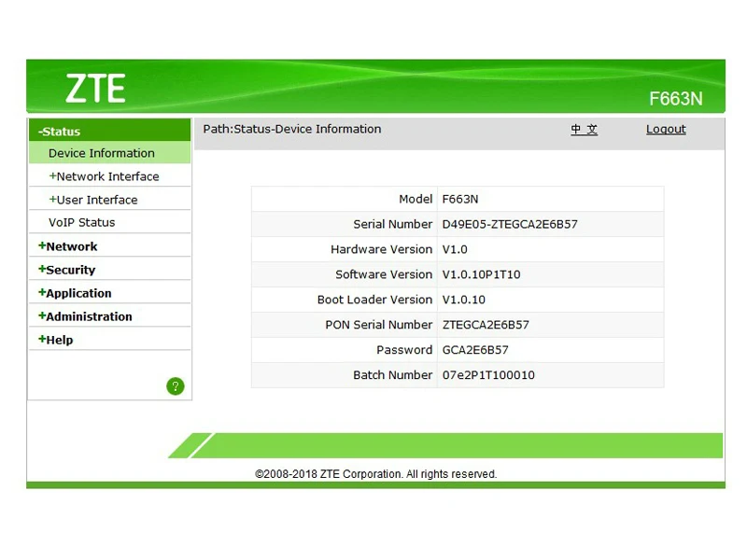Expand the Help menu section

point(56,340)
